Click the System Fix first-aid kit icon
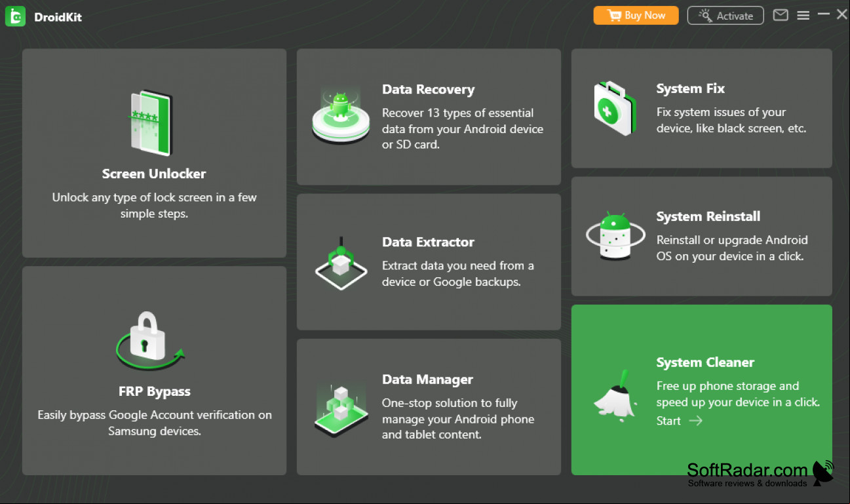 (x=614, y=108)
